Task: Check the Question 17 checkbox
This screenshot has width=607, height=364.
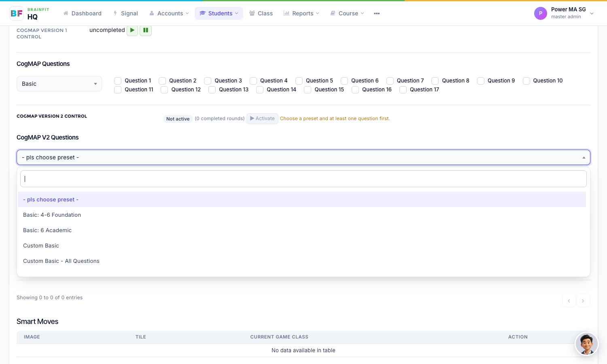Action: click(403, 90)
